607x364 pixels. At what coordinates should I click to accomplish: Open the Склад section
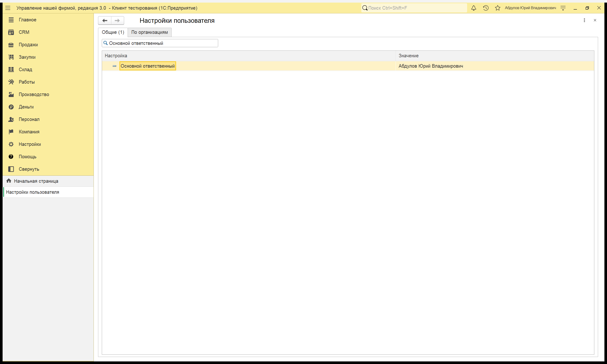25,70
